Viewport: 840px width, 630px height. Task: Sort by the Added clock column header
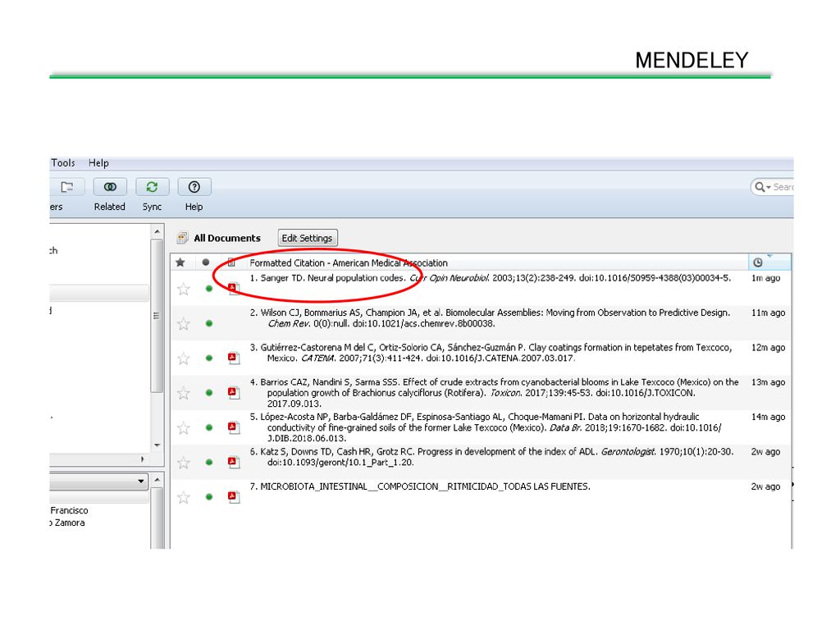click(757, 262)
